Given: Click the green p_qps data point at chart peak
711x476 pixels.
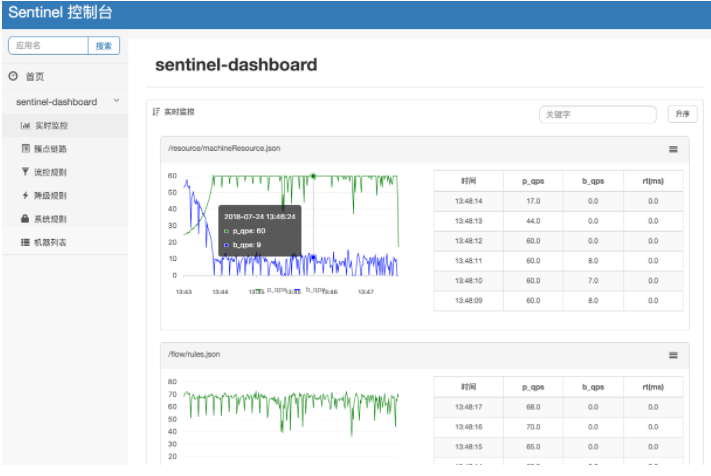Looking at the screenshot, I should point(313,176).
